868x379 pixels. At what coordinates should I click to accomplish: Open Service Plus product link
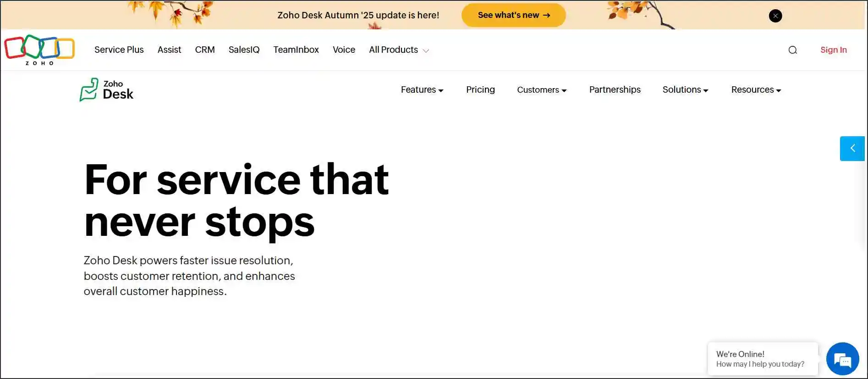[119, 50]
